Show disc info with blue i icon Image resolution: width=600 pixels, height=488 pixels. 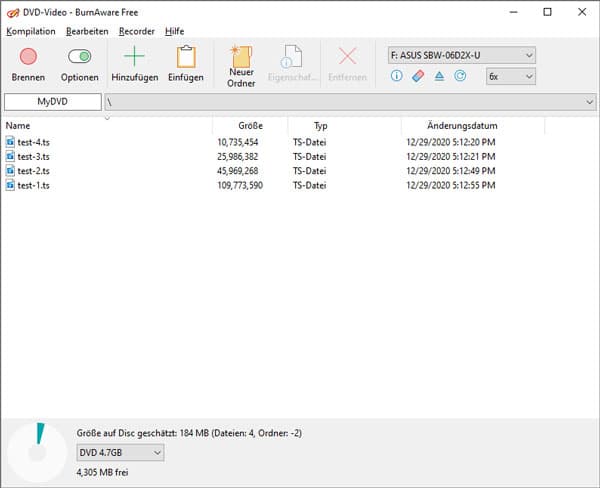[x=396, y=76]
